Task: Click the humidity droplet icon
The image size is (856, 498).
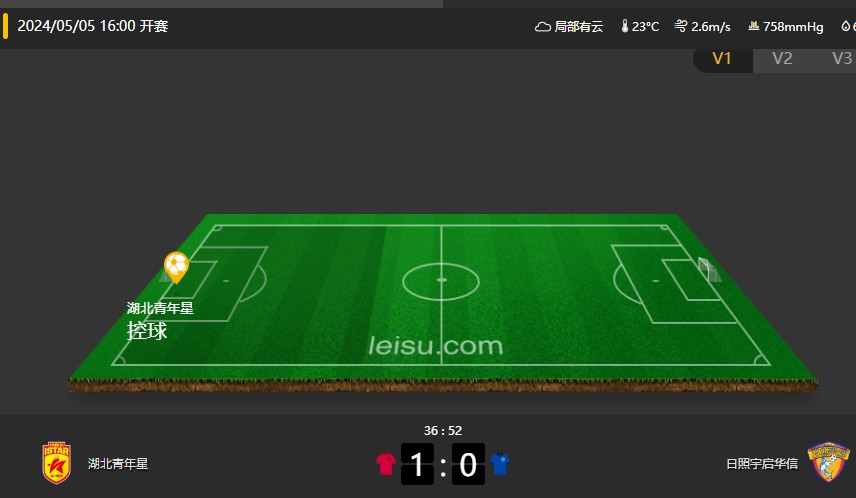Action: 846,26
